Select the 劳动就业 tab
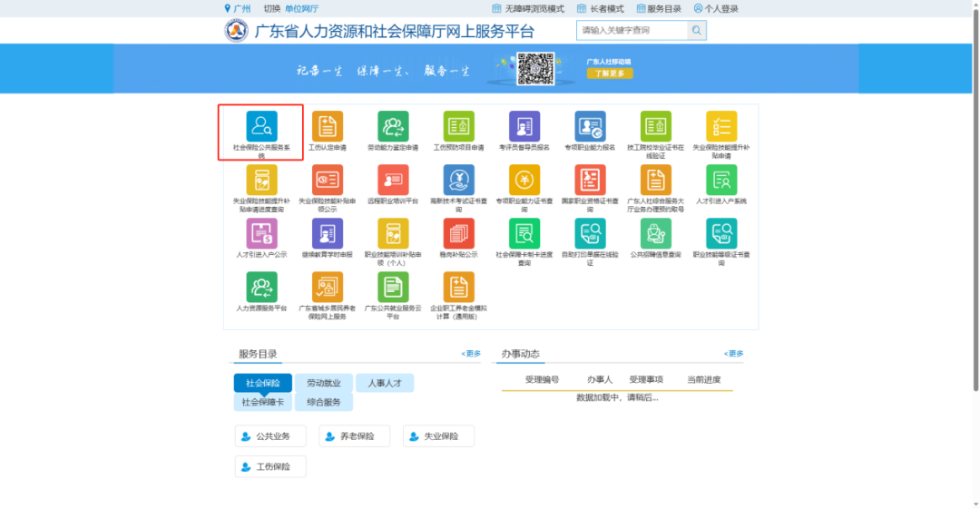Viewport: 980px width, 509px height. click(324, 383)
